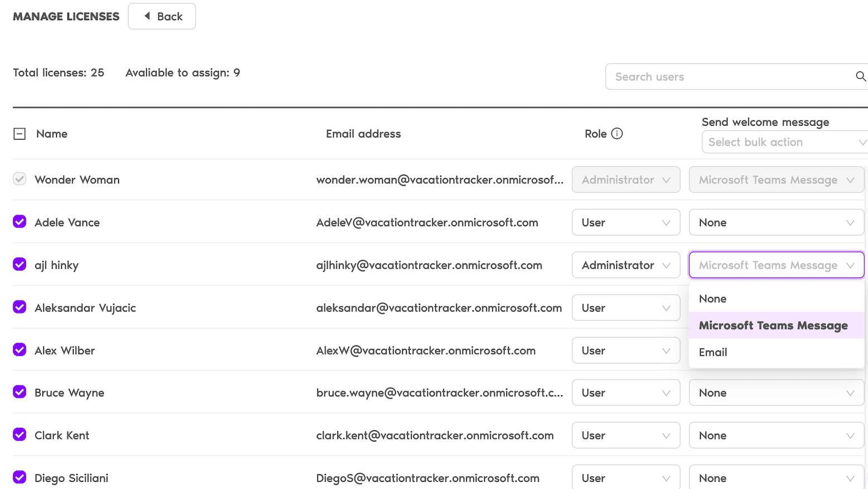Open ajl hinky's Administrator role dropdown
The height and width of the screenshot is (489, 868).
626,265
